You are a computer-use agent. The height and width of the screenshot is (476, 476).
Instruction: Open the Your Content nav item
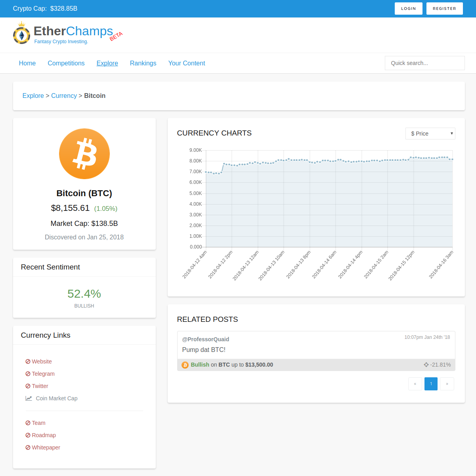point(187,63)
